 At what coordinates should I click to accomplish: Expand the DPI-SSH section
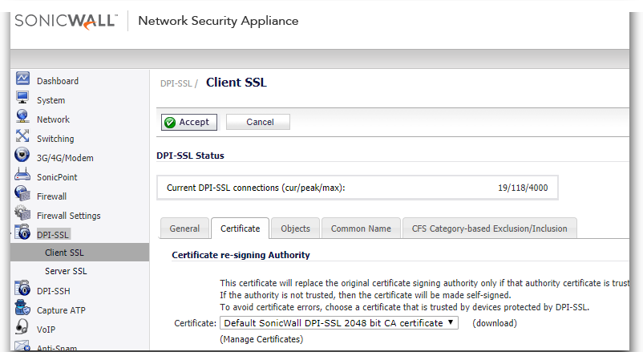[53, 291]
